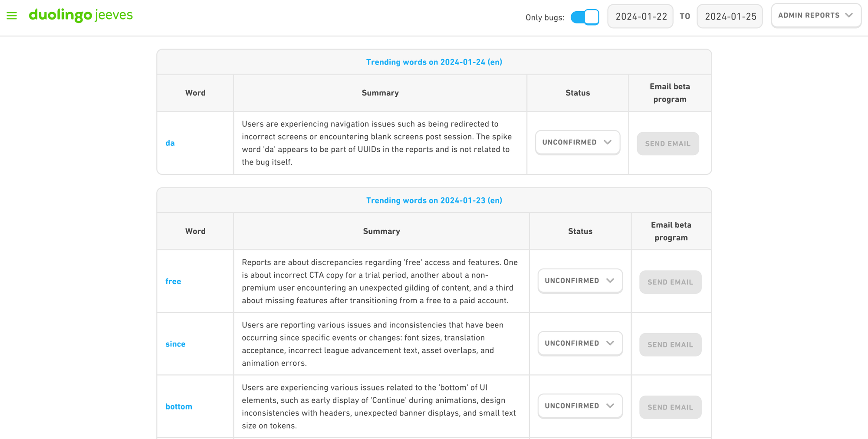The image size is (868, 439).
Task: Open the trending word 'da' link
Action: click(170, 143)
